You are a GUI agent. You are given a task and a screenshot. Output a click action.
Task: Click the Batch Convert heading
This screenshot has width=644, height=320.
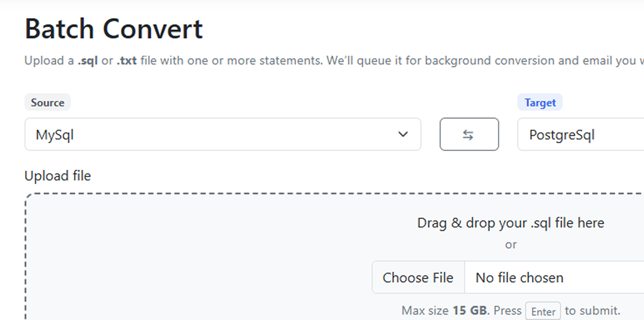coord(114,29)
